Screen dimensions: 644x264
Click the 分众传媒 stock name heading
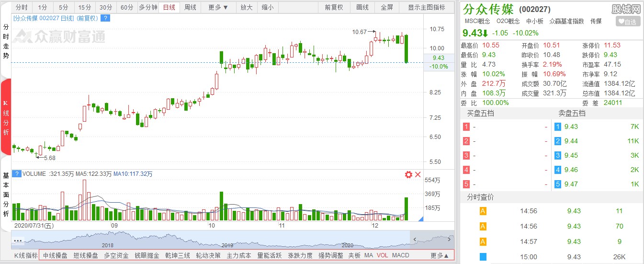click(488, 9)
